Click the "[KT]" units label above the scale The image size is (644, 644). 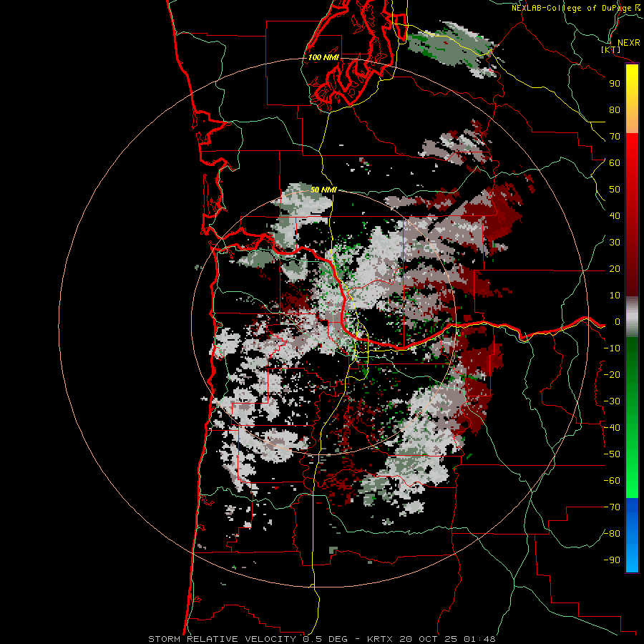(x=611, y=49)
